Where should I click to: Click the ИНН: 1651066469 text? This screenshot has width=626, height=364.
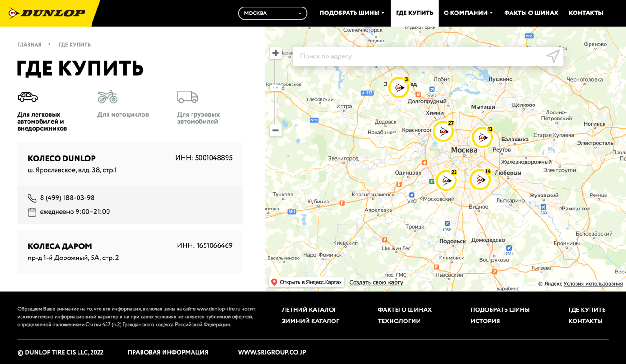coord(205,245)
